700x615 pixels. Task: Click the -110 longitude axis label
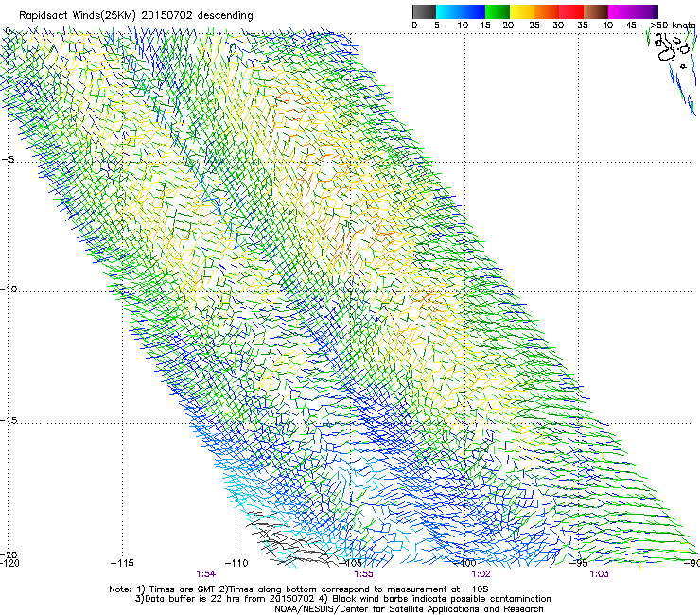236,563
